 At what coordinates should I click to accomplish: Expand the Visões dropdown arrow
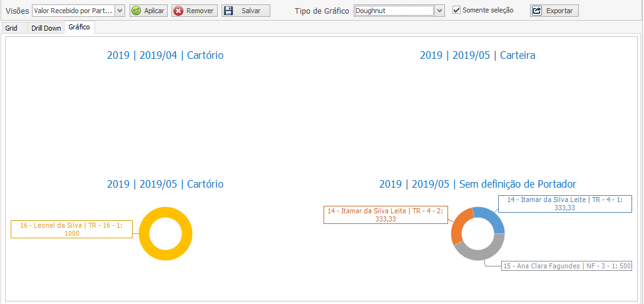point(120,11)
